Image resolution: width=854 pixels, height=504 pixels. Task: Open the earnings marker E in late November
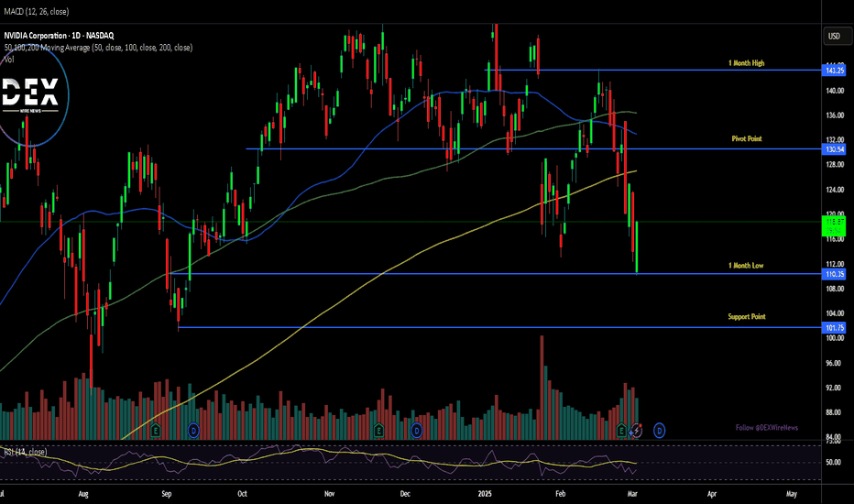click(378, 431)
